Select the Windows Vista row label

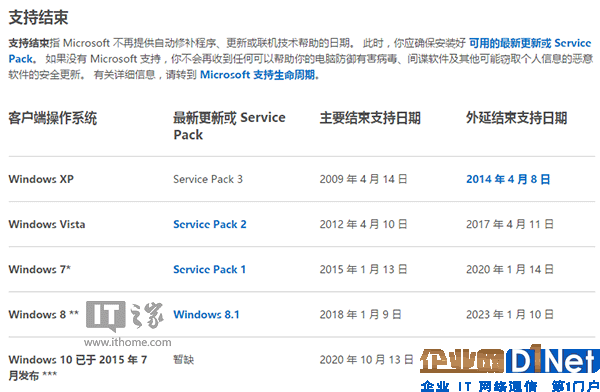pos(47,224)
